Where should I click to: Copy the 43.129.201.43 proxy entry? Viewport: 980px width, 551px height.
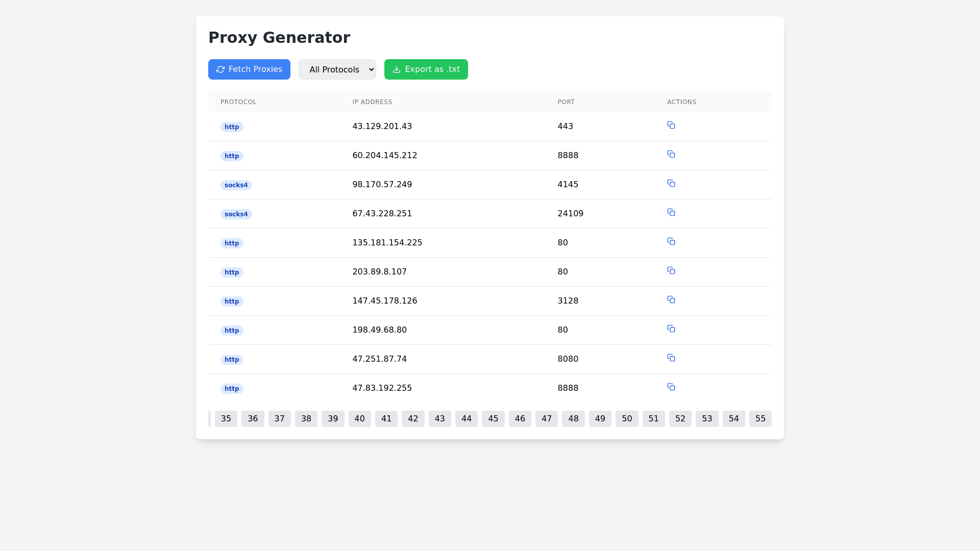(671, 126)
